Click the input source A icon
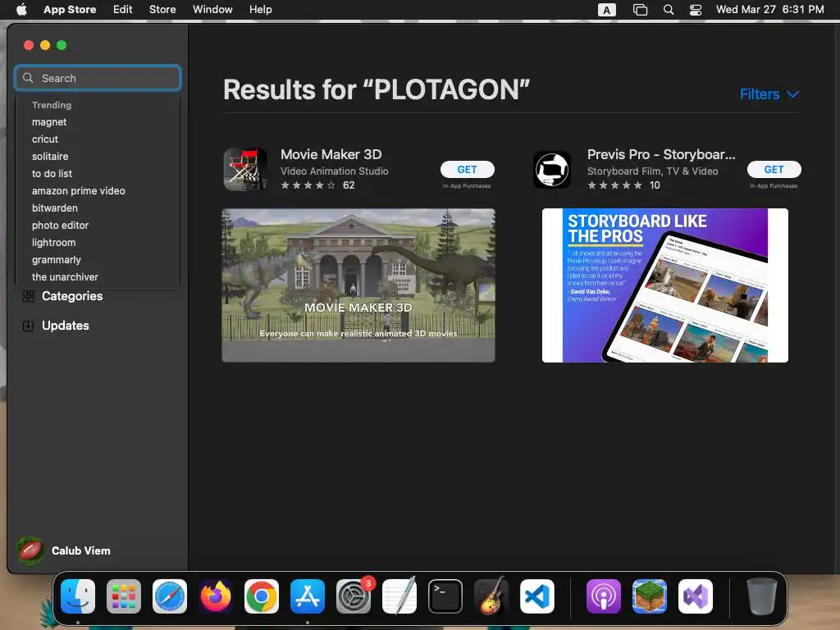This screenshot has height=630, width=840. coord(606,10)
